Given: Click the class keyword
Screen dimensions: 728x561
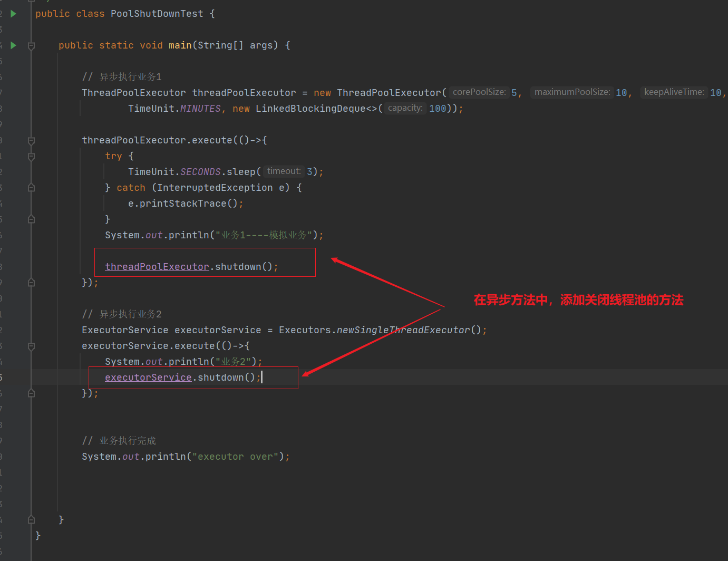Looking at the screenshot, I should pos(90,14).
